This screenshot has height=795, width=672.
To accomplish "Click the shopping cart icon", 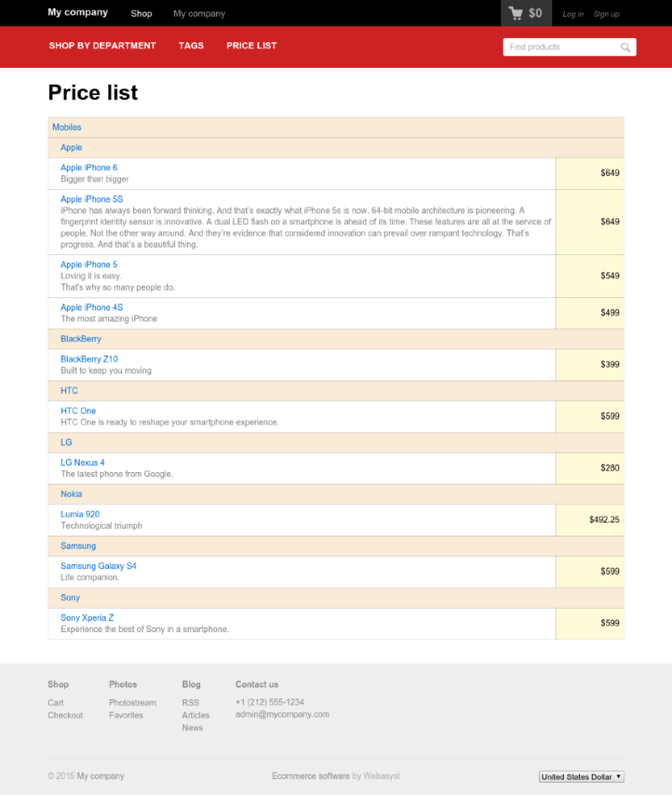I will coord(516,13).
